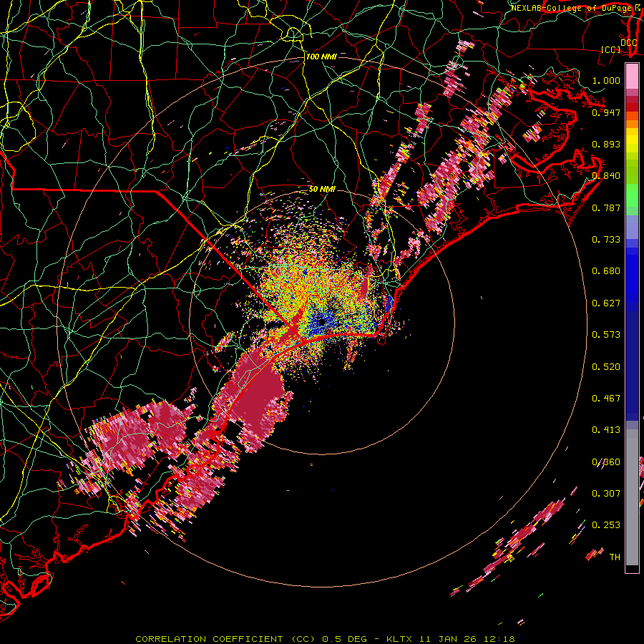Select the 0.787 scale value
This screenshot has height=644, width=644.
coord(606,208)
